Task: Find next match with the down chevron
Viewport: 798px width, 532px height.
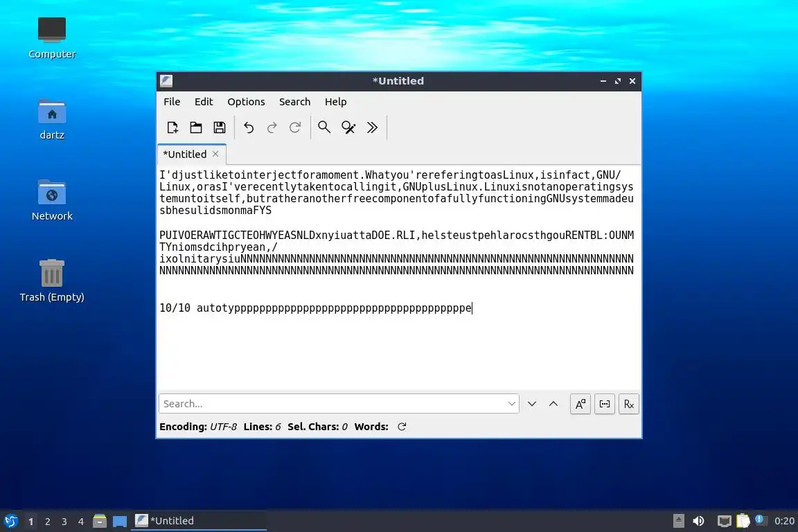Action: 532,404
